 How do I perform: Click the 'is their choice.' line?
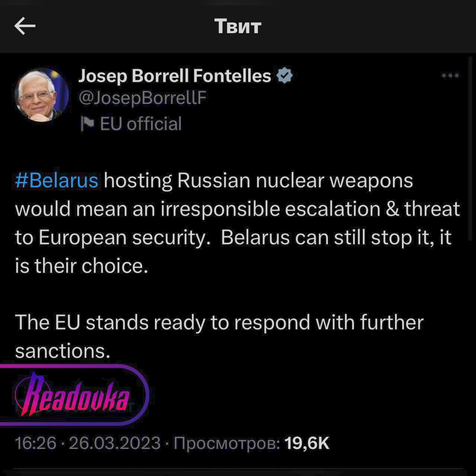(x=82, y=266)
